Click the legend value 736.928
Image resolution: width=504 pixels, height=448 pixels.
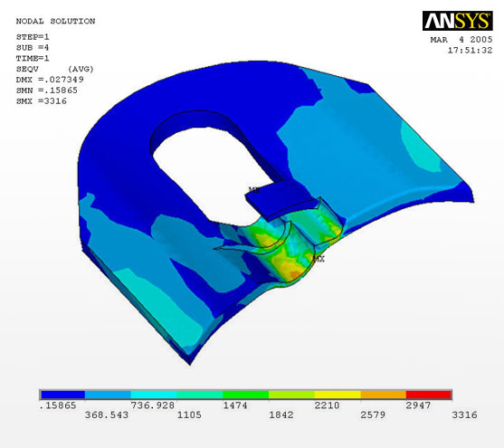(x=152, y=405)
